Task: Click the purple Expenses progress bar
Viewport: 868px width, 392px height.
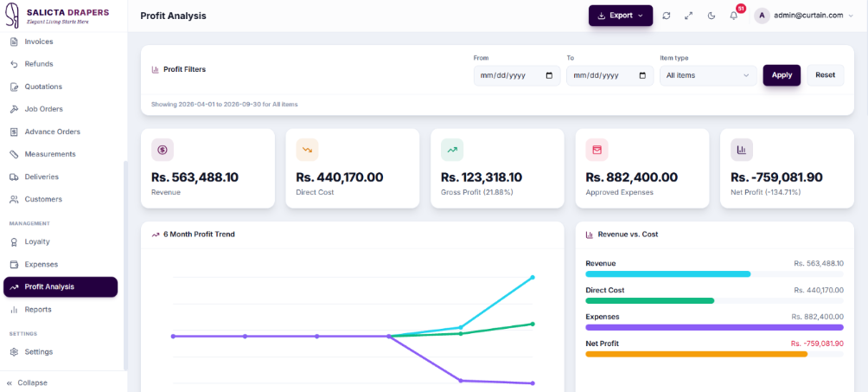Action: tap(715, 327)
